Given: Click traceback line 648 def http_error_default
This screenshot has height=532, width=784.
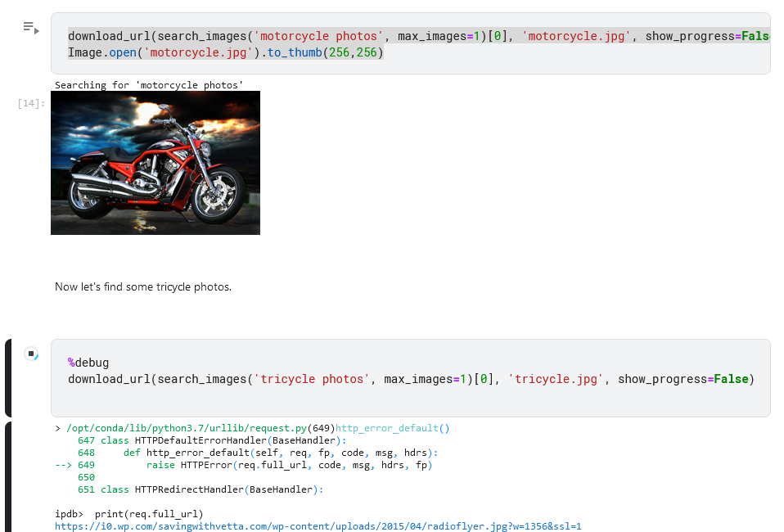Looking at the screenshot, I should (x=258, y=453).
